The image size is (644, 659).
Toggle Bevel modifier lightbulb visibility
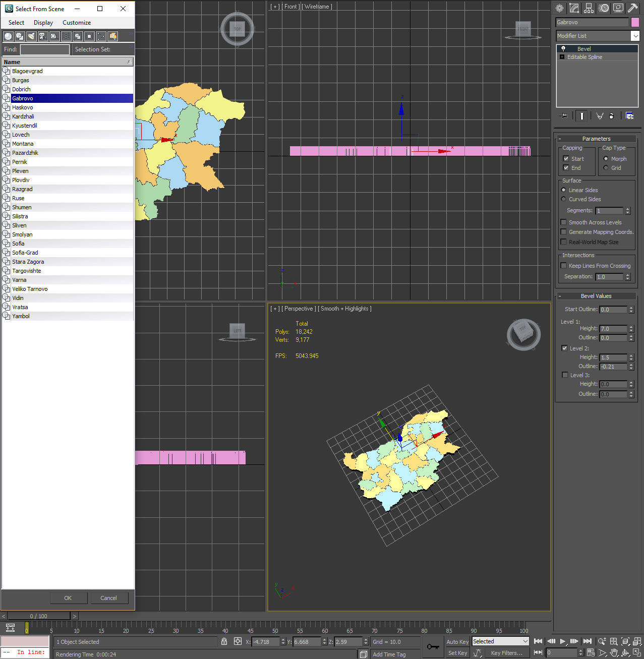coord(563,48)
